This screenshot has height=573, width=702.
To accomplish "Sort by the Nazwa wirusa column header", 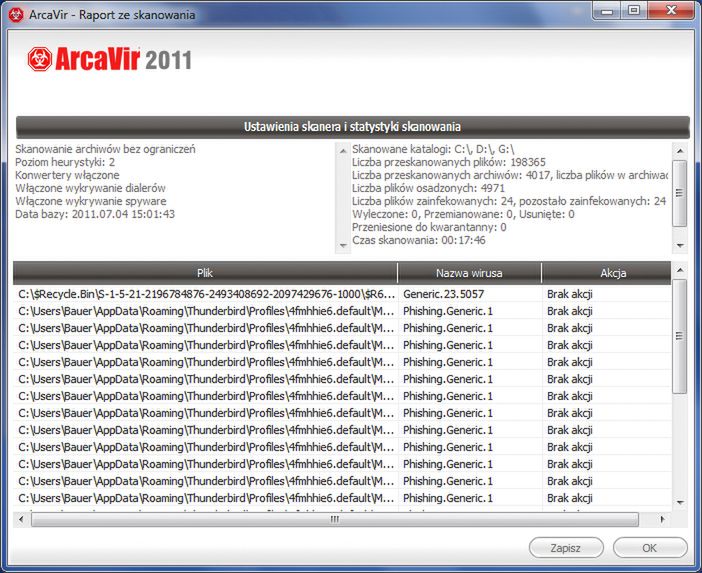I will (469, 273).
